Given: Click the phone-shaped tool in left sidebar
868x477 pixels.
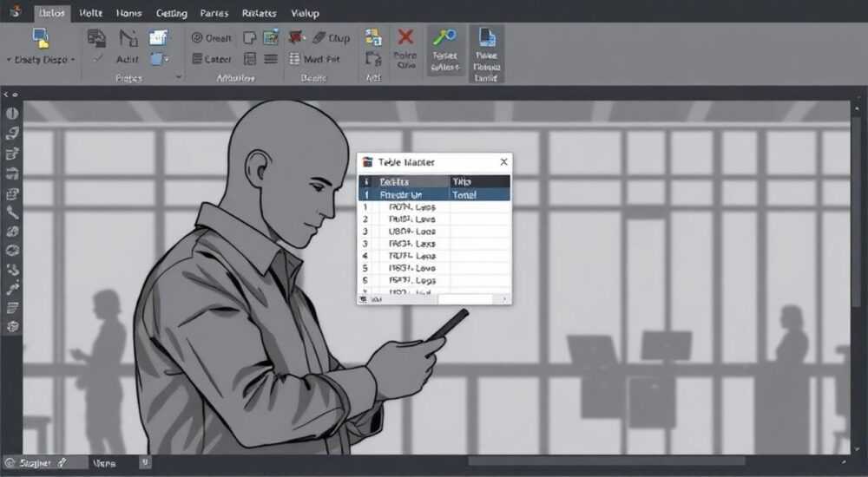Looking at the screenshot, I should point(12,212).
